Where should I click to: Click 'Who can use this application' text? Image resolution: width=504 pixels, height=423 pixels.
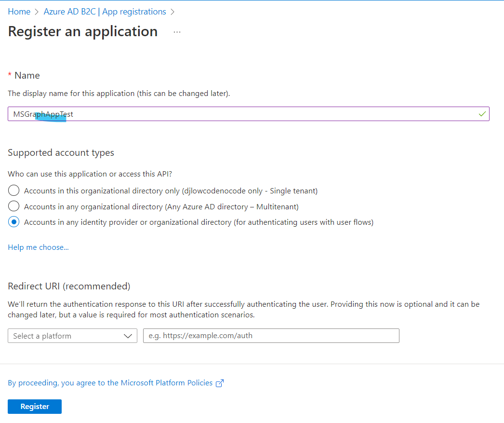(90, 174)
